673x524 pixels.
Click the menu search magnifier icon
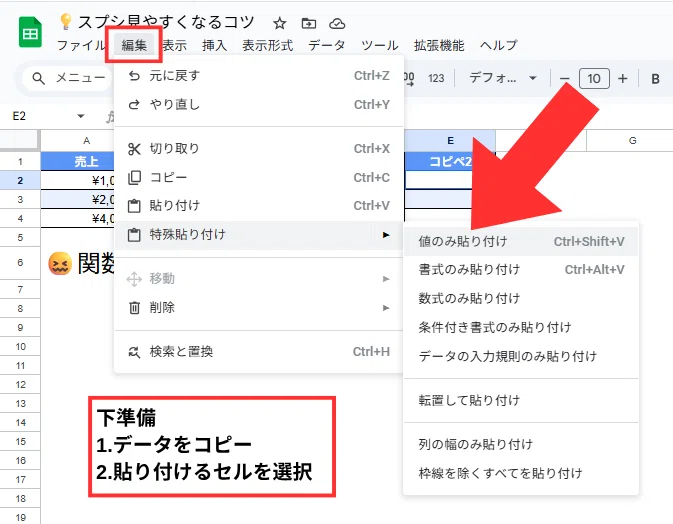(39, 79)
